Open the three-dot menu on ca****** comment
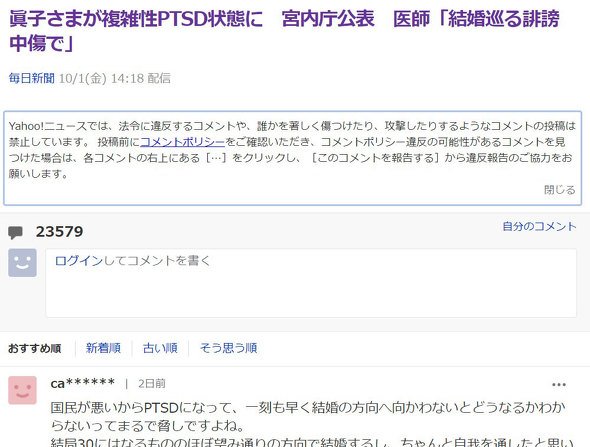This screenshot has width=590, height=447. [x=559, y=385]
